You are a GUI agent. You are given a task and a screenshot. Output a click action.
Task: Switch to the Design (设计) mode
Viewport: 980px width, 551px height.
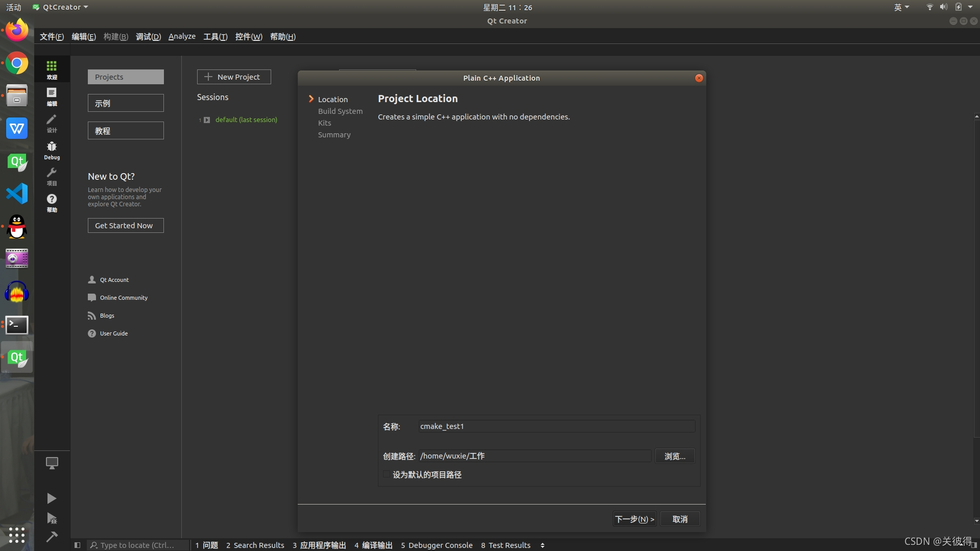tap(52, 123)
